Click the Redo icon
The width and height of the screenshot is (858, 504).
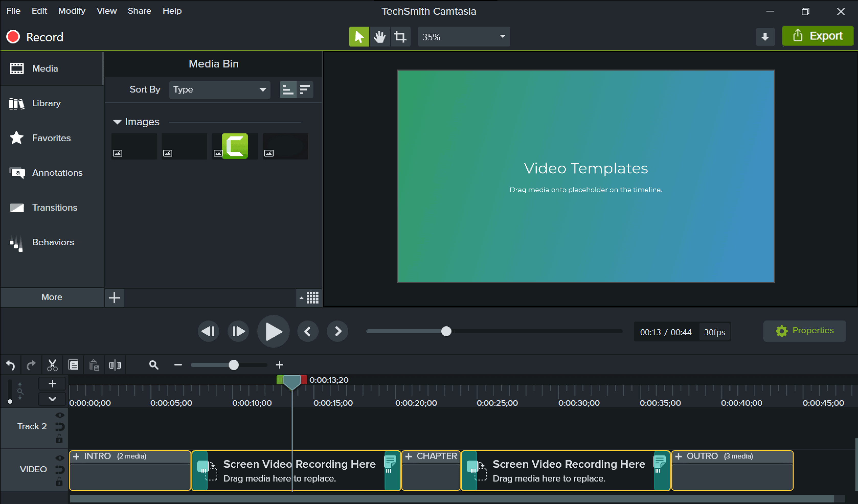(x=31, y=365)
